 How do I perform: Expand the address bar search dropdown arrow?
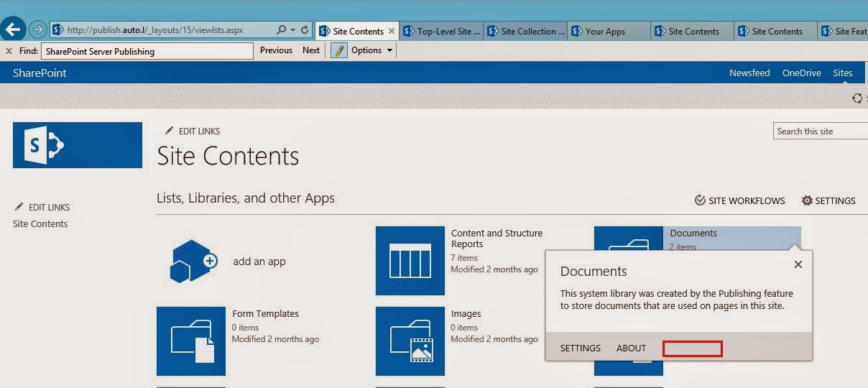292,30
